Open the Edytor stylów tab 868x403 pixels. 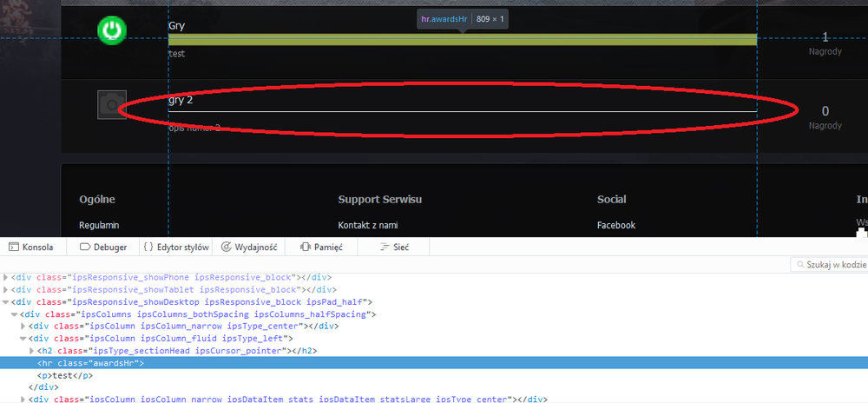(176, 247)
